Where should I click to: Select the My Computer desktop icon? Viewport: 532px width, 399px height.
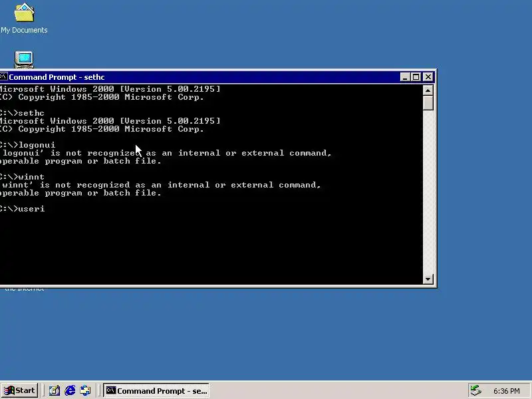coord(24,59)
